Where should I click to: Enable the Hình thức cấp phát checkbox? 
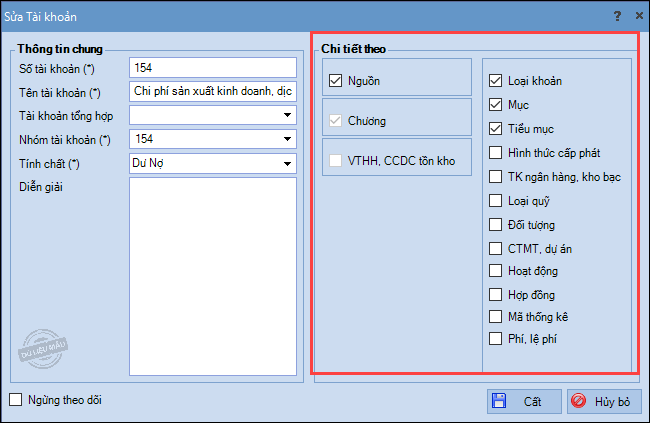click(495, 153)
